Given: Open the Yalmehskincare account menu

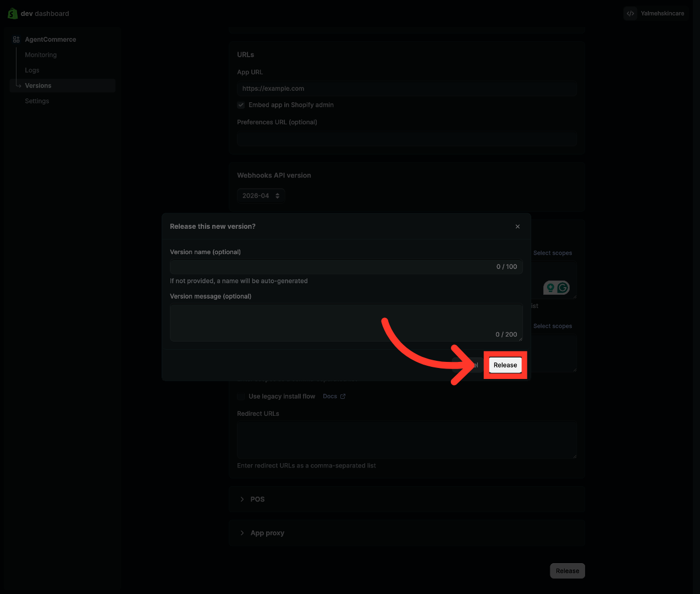Looking at the screenshot, I should pos(656,14).
